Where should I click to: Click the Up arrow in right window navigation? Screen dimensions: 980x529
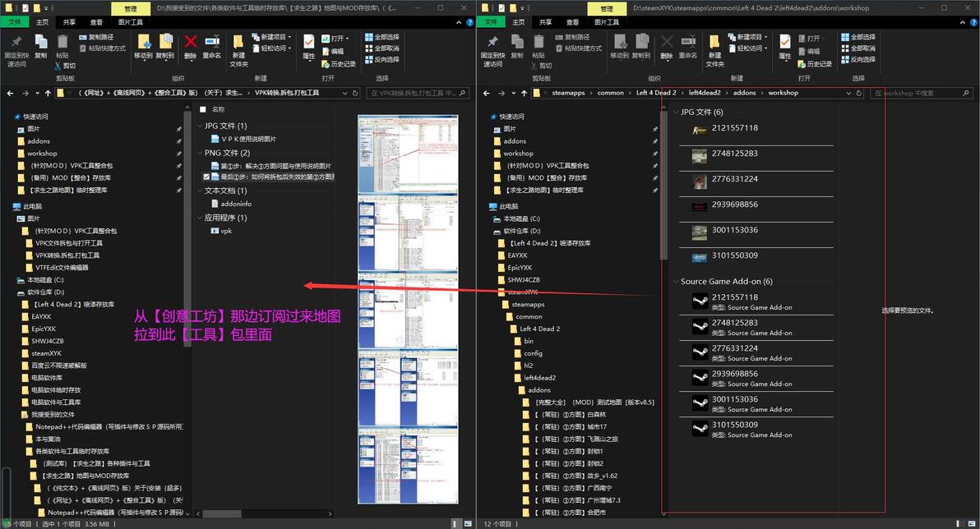tap(524, 93)
